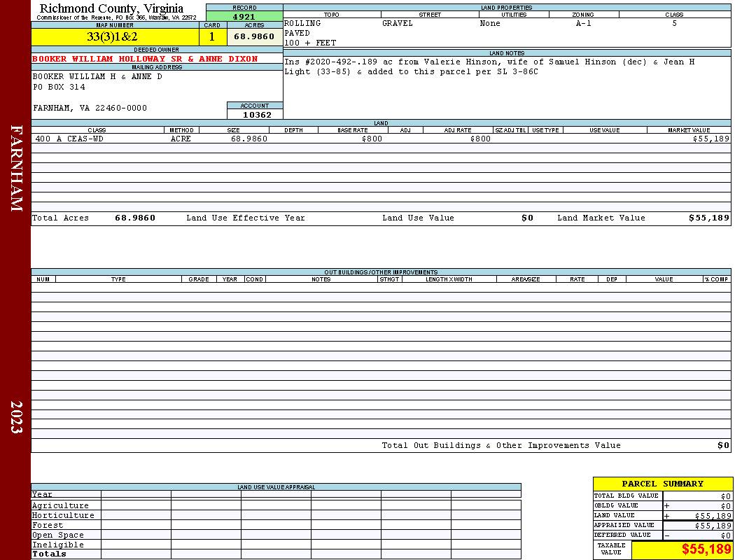This screenshot has width=735, height=560.
Task: Click method value ACRE in land row
Action: (x=181, y=139)
